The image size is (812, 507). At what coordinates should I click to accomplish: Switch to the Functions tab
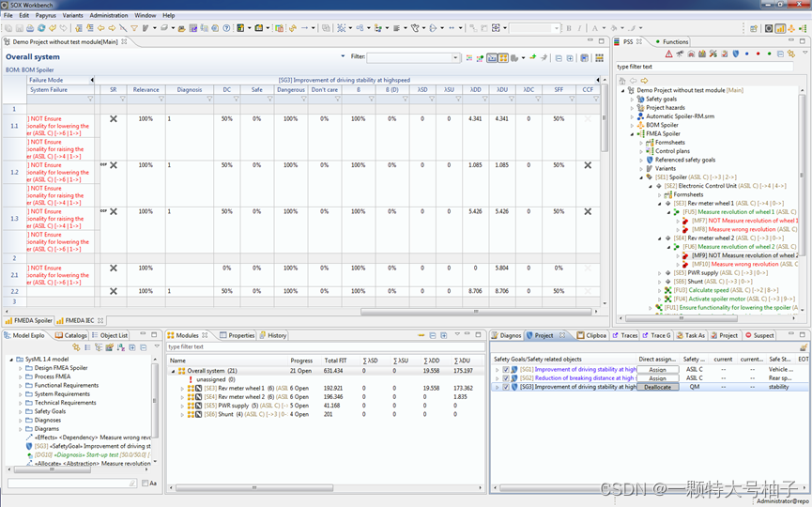point(671,41)
